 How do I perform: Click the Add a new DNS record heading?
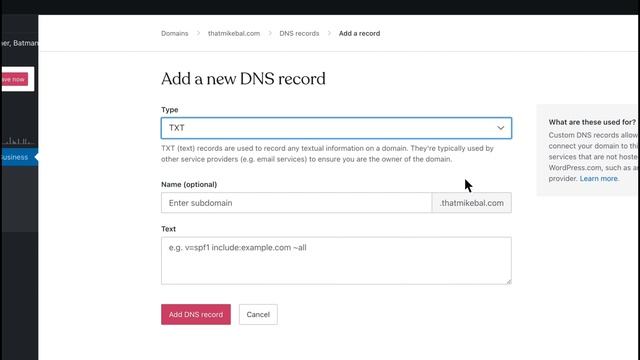click(x=243, y=79)
